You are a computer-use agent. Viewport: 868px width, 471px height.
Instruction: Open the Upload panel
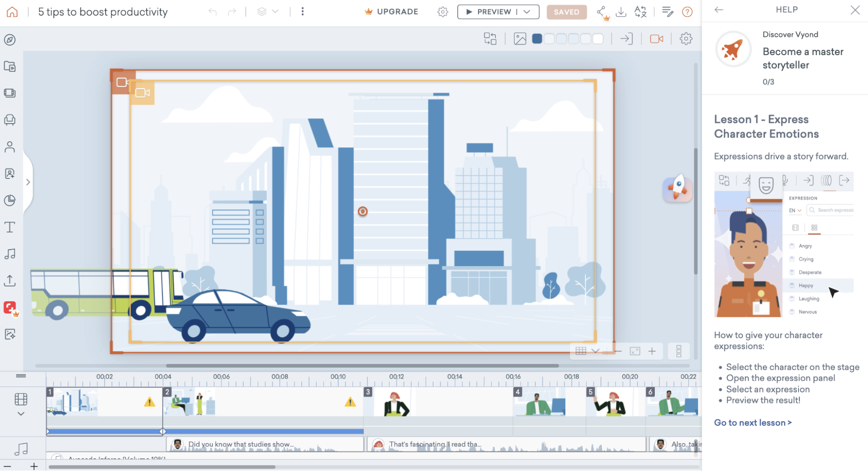coord(10,280)
